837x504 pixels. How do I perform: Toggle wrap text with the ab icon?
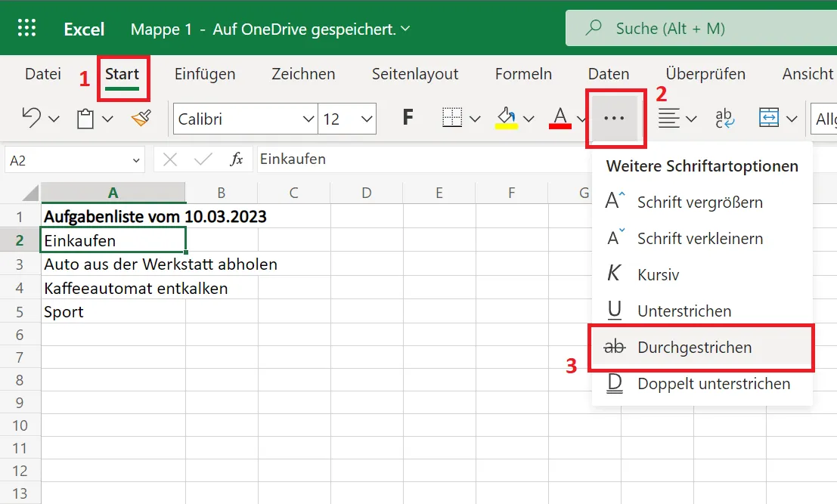click(x=724, y=119)
